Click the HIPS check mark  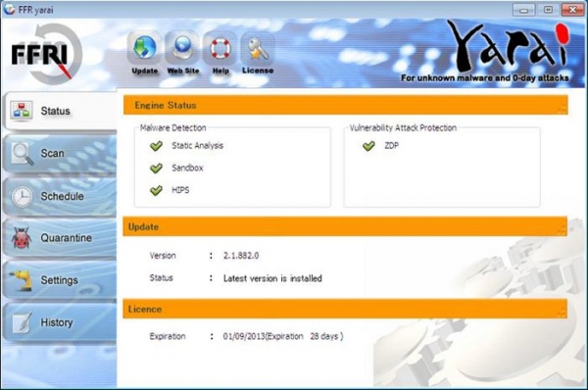click(156, 190)
